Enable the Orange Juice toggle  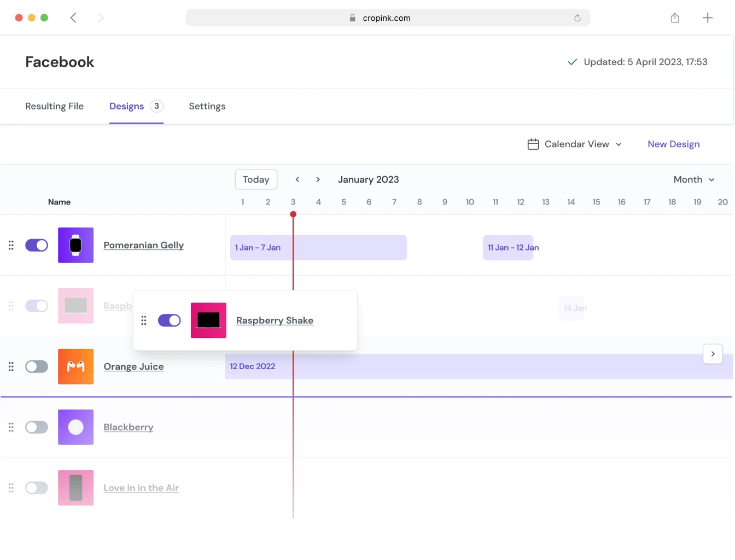pos(37,366)
